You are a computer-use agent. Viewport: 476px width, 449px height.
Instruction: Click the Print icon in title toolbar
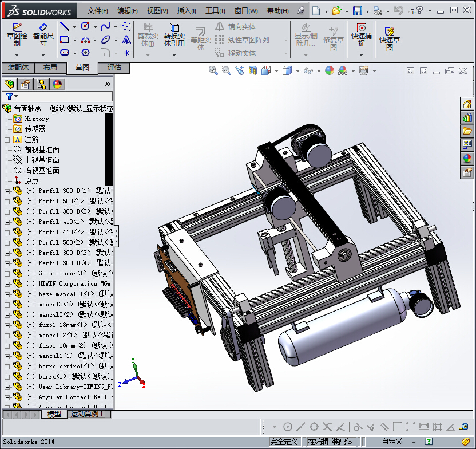tap(378, 11)
